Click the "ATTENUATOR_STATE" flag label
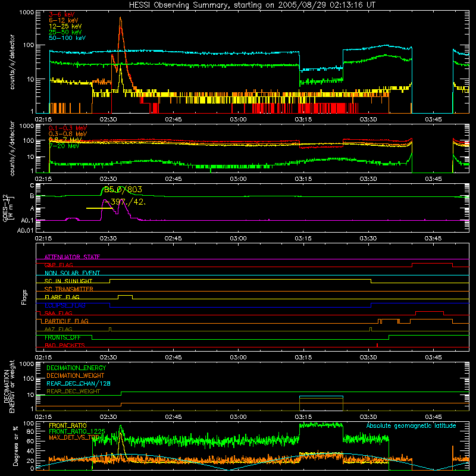Viewport: 476px width, 476px height. click(x=72, y=257)
